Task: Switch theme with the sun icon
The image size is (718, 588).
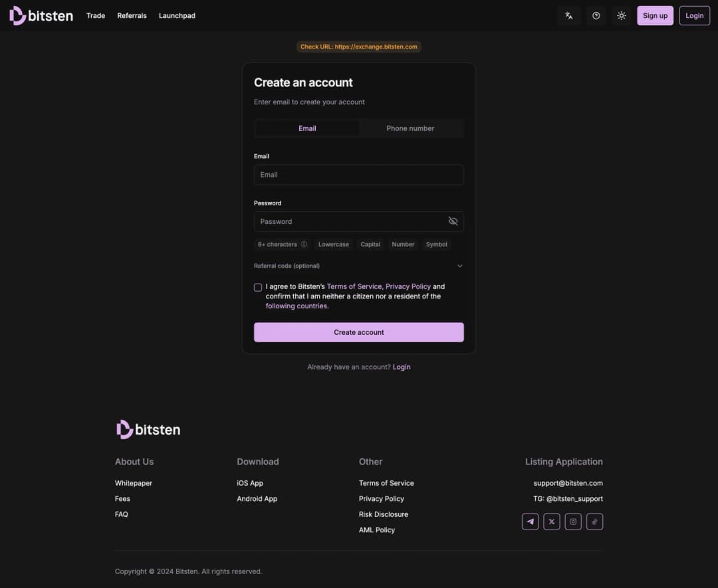Action: pyautogui.click(x=622, y=15)
